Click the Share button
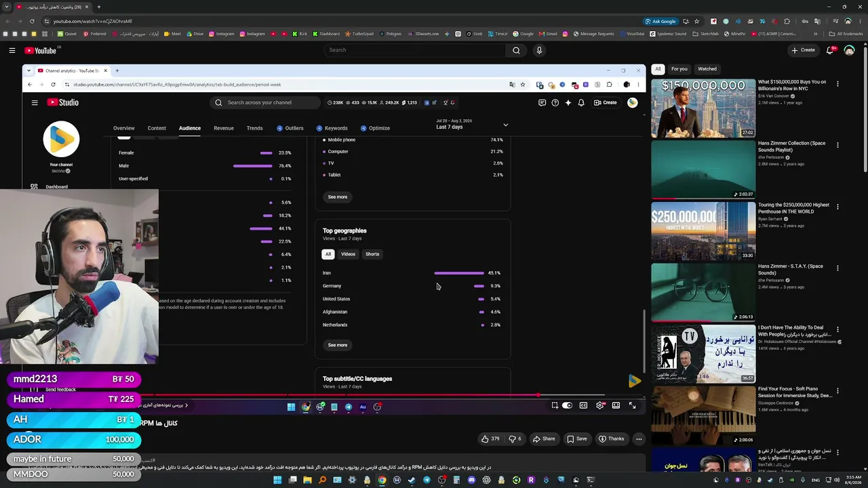 544,439
